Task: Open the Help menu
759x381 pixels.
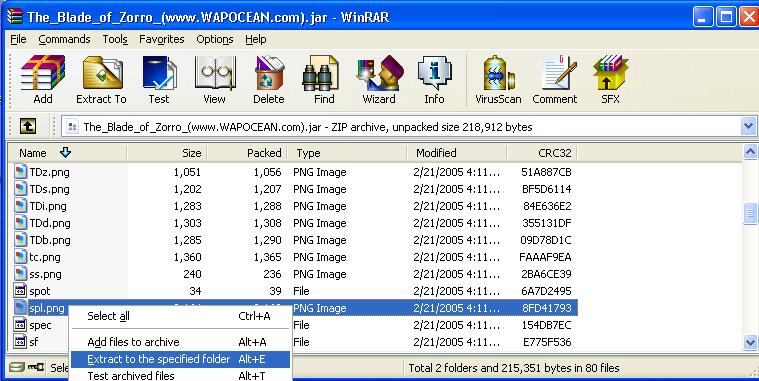Action: [256, 39]
